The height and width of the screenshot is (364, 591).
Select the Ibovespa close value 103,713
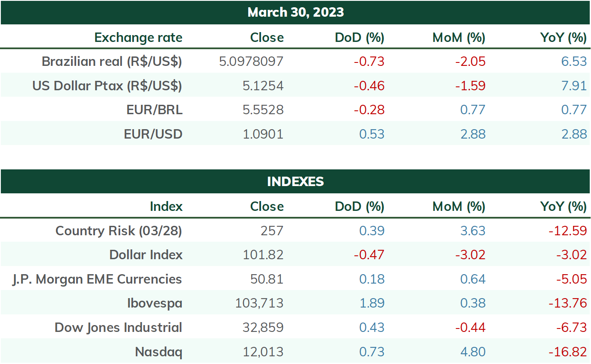tap(259, 304)
